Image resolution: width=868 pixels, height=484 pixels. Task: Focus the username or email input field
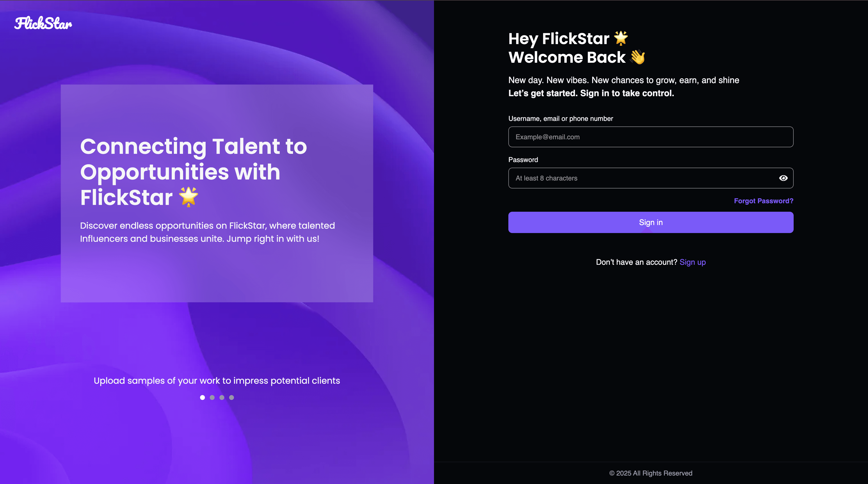point(650,137)
